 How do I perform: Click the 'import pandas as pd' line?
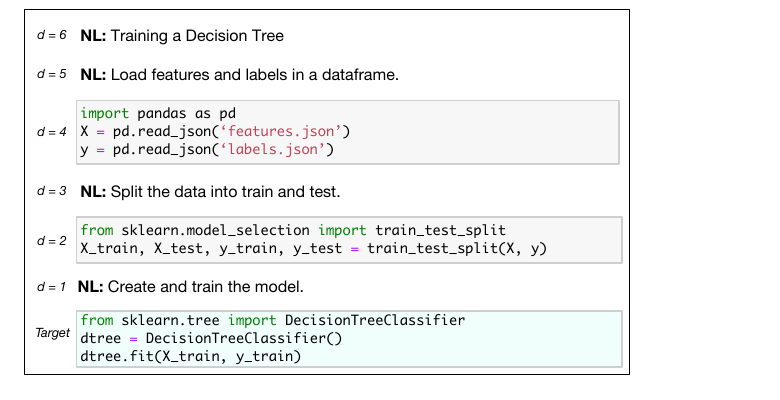pos(158,113)
